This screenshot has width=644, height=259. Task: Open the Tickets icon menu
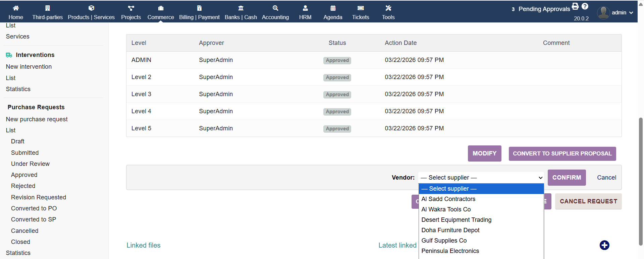point(361,8)
